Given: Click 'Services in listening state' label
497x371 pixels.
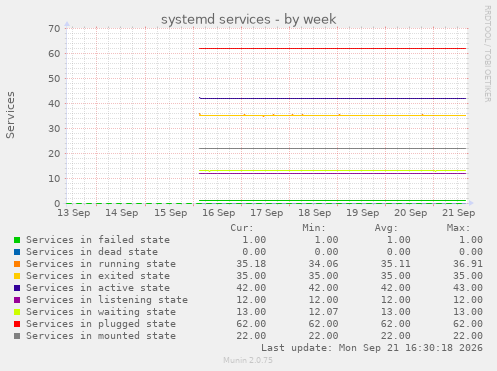Looking at the screenshot, I should tap(107, 300).
